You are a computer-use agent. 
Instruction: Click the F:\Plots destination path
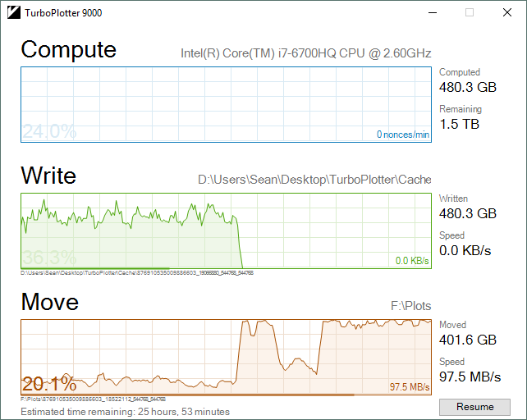click(410, 306)
